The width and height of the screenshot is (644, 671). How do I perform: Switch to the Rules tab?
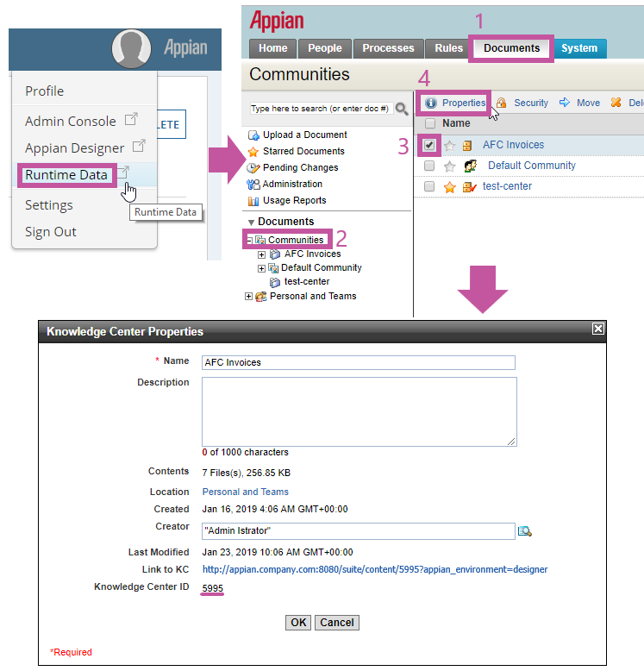click(x=448, y=48)
